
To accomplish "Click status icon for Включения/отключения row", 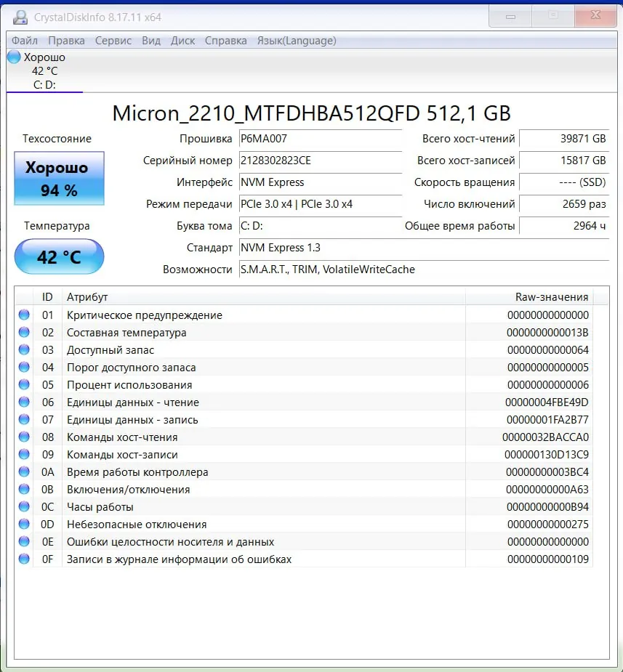I will [x=24, y=490].
